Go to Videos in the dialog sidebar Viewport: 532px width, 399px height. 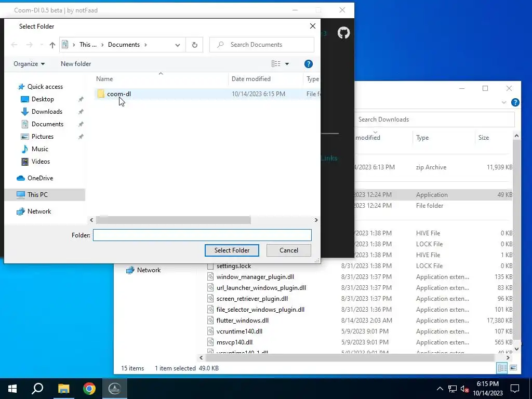point(41,162)
